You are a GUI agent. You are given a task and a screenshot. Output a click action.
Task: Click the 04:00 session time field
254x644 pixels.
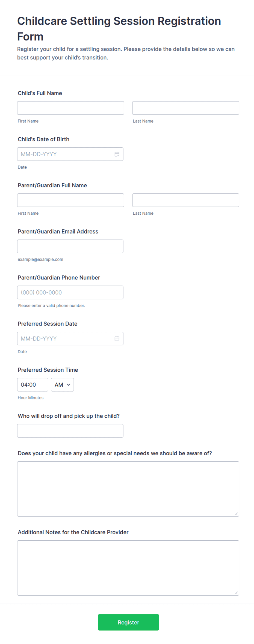33,385
